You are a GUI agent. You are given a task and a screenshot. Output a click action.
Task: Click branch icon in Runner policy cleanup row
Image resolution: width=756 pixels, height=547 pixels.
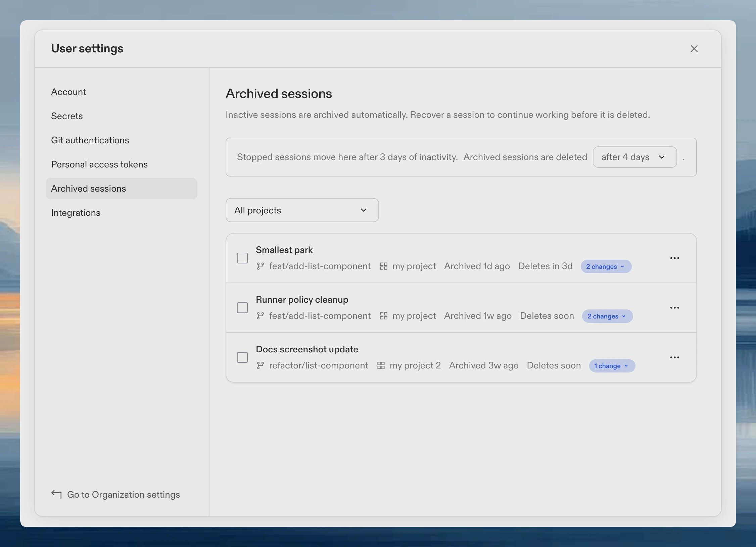pos(260,316)
